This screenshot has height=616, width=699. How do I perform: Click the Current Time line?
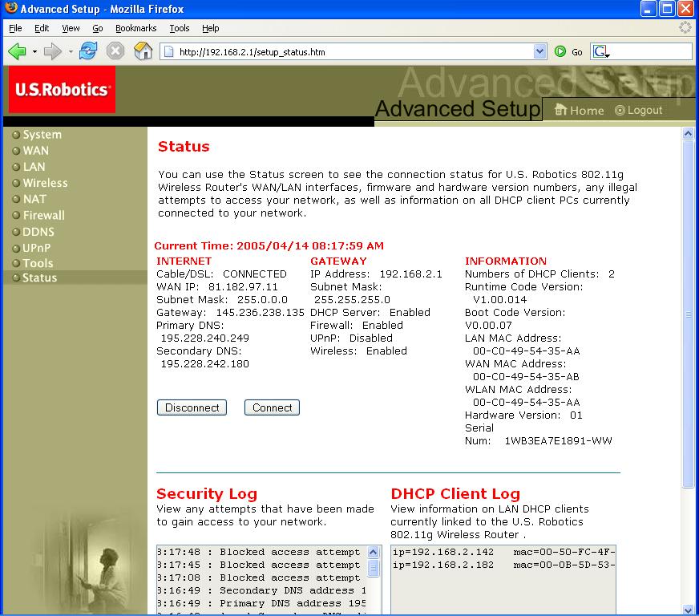point(269,245)
